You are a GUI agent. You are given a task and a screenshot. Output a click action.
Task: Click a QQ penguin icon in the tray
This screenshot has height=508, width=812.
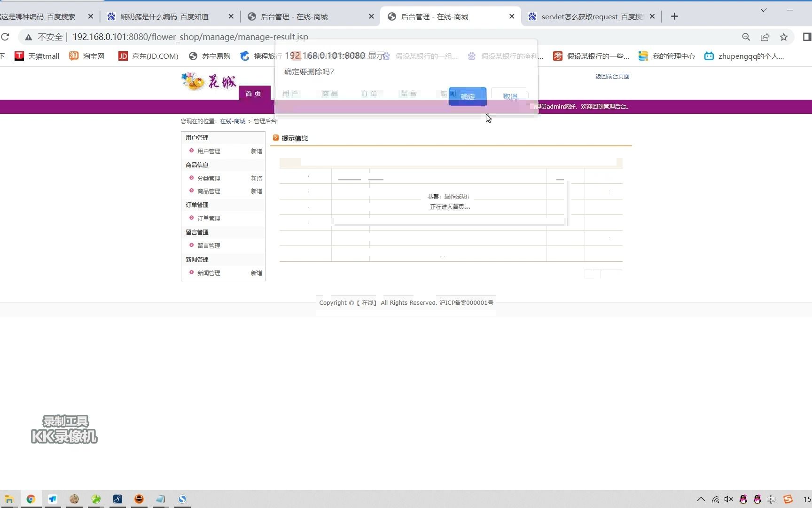744,499
